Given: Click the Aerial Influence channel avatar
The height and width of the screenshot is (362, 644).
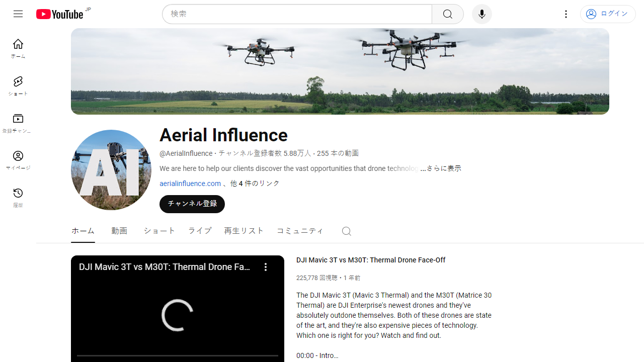Looking at the screenshot, I should pos(111,170).
